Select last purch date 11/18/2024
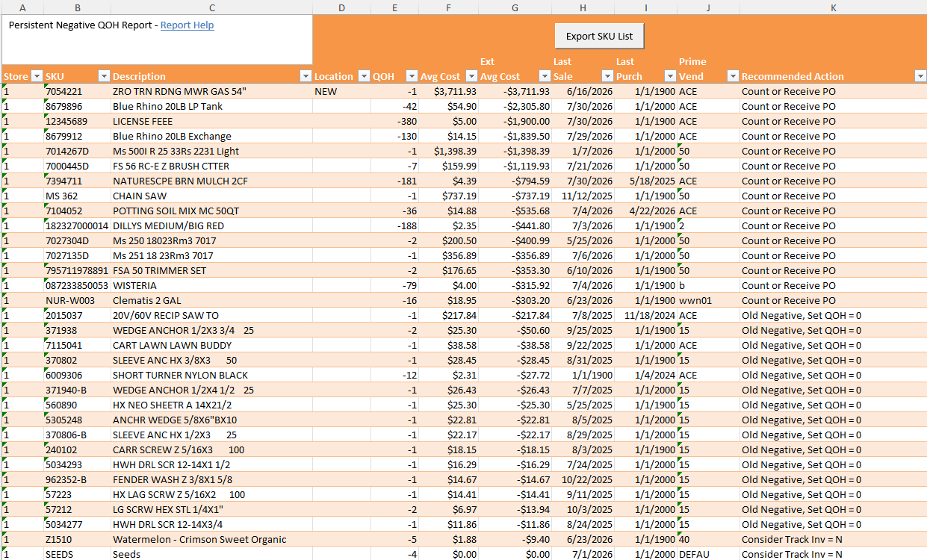This screenshot has width=927, height=560. point(645,315)
